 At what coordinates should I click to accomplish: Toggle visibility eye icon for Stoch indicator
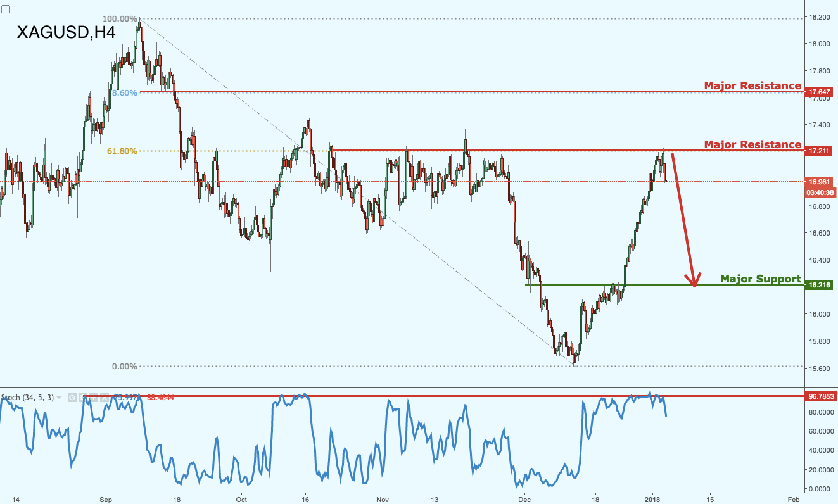[72, 398]
